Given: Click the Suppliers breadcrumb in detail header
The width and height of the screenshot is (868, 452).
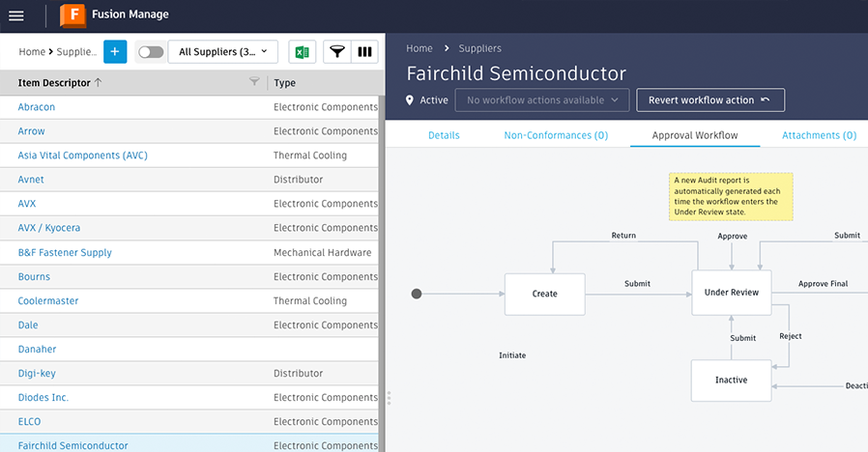Looking at the screenshot, I should (479, 48).
